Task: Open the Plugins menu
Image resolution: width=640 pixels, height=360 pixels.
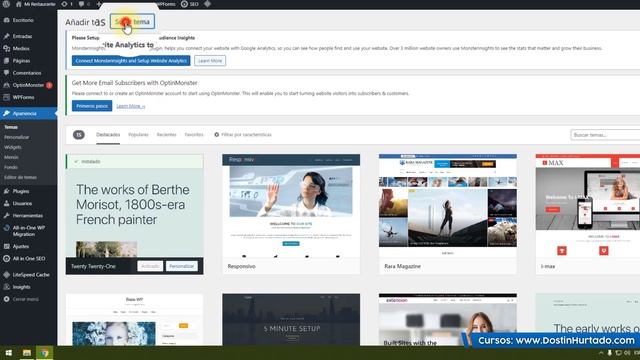Action: coord(20,191)
